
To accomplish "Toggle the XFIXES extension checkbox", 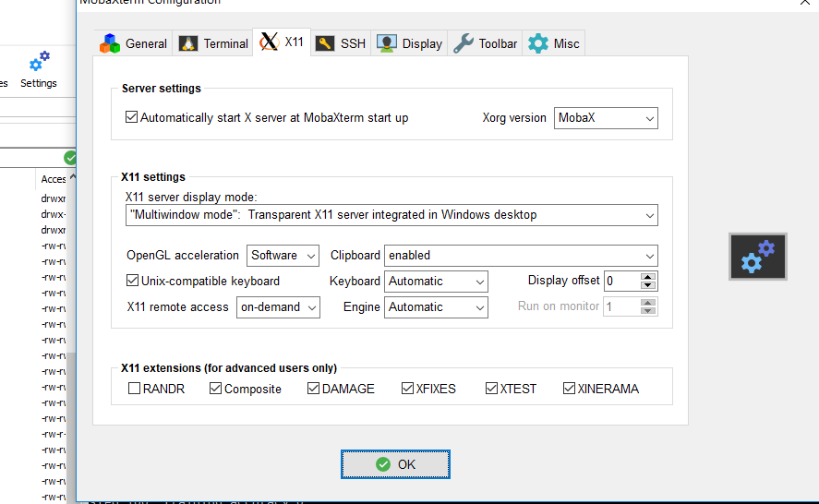I will pyautogui.click(x=407, y=388).
